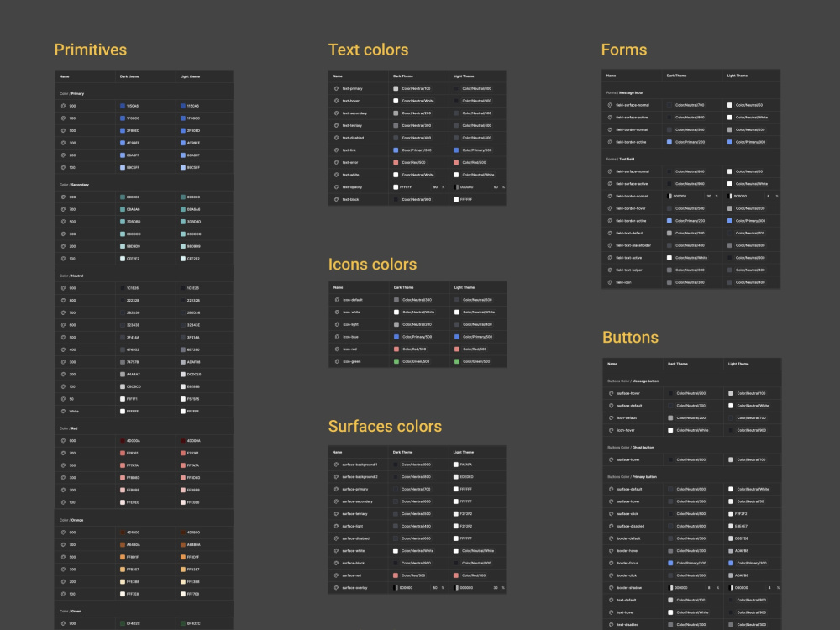This screenshot has width=840, height=630.
Task: Click the 'icon-white' variable name
Action: pyautogui.click(x=351, y=312)
